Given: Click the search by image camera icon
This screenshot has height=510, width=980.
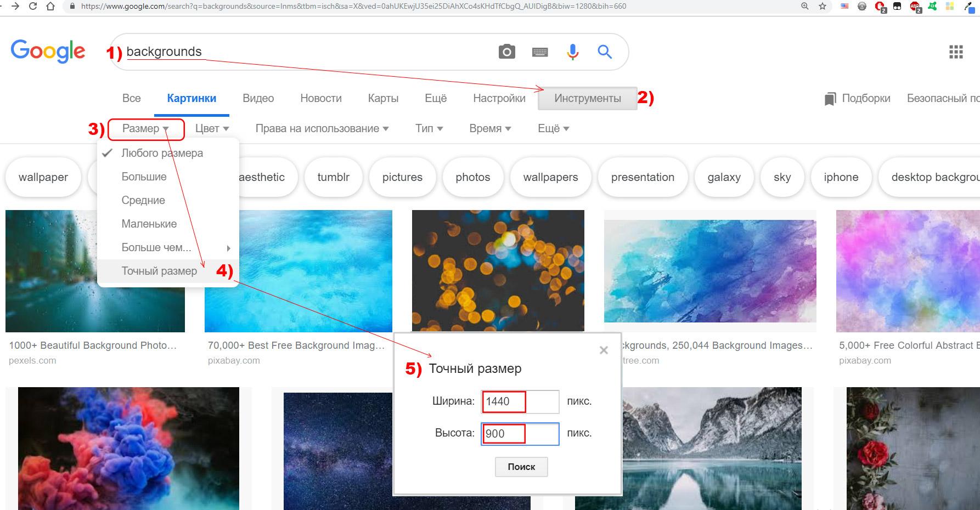Looking at the screenshot, I should [x=506, y=52].
